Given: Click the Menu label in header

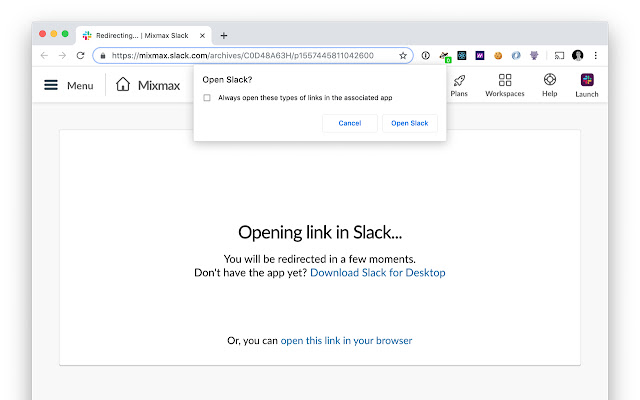Looking at the screenshot, I should pos(80,86).
